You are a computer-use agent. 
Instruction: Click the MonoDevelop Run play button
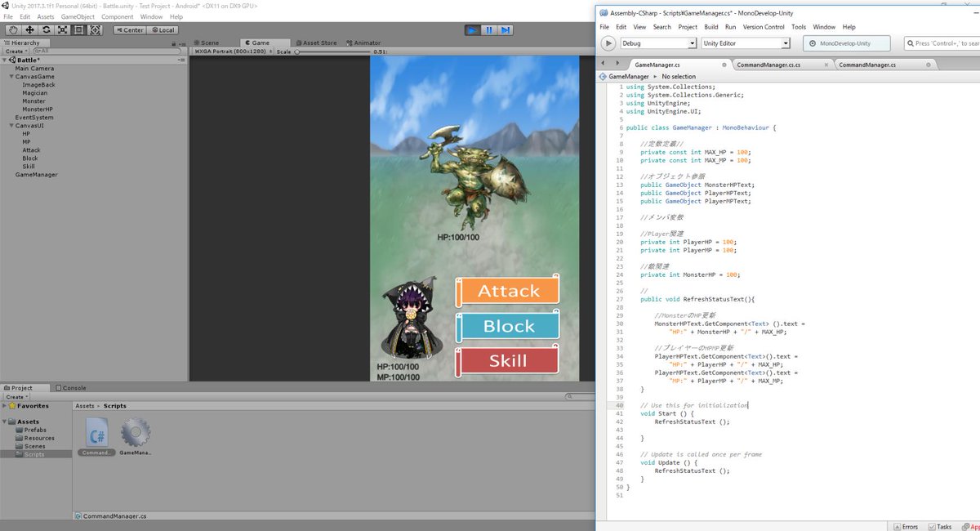(x=608, y=43)
